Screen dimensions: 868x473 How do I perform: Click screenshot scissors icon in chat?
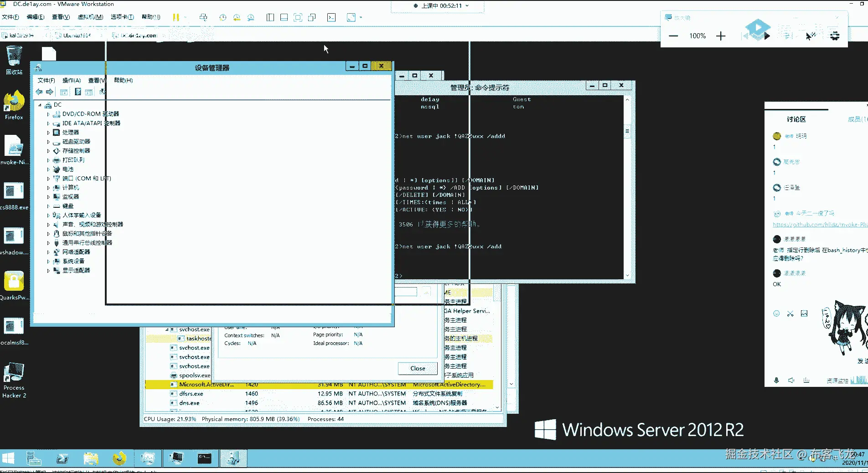[790, 314]
